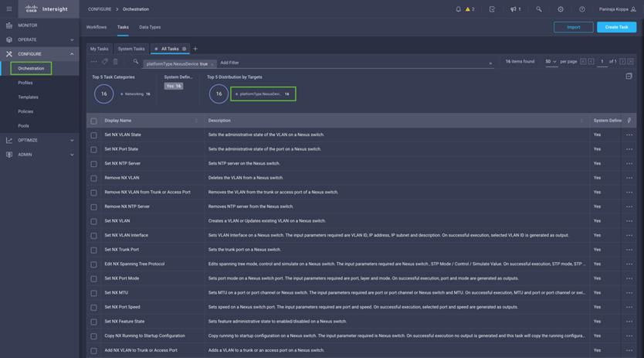
Task: Remove the platformType.NexusDevice filter chip
Action: [x=212, y=64]
